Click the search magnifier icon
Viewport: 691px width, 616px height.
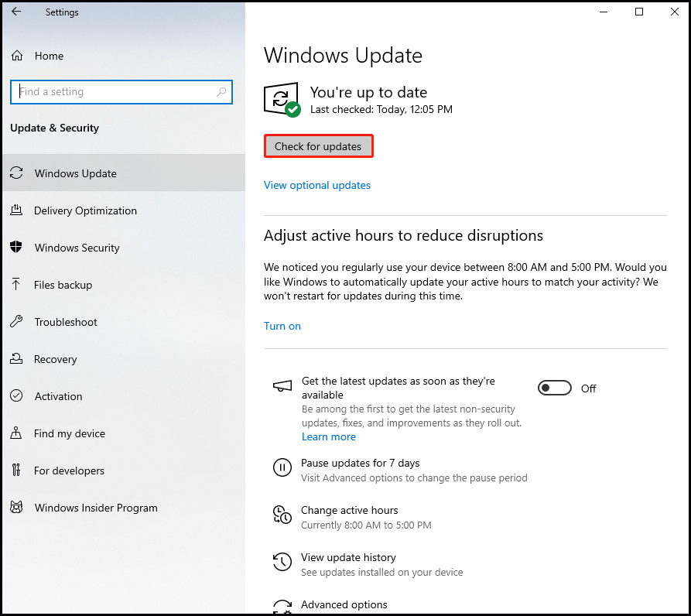(221, 91)
